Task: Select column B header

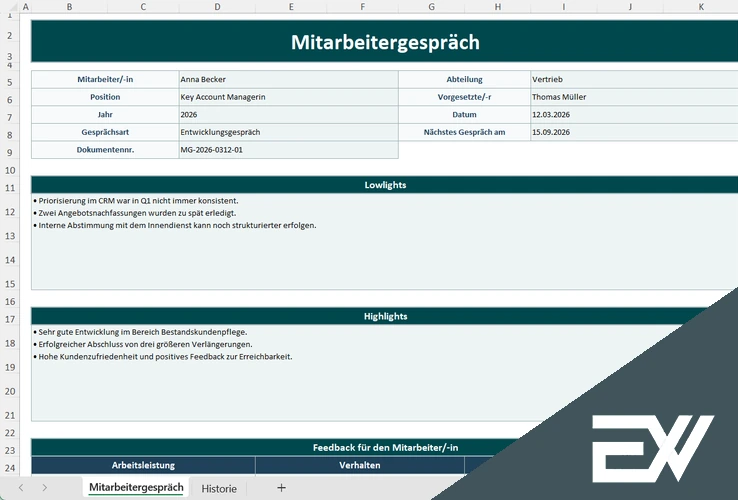Action: click(x=69, y=7)
